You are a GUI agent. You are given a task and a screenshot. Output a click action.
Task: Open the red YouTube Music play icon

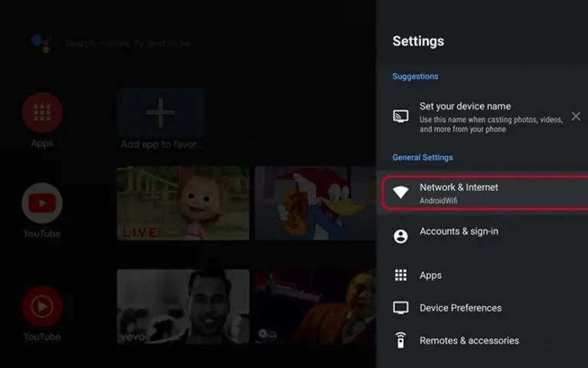pyautogui.click(x=42, y=307)
